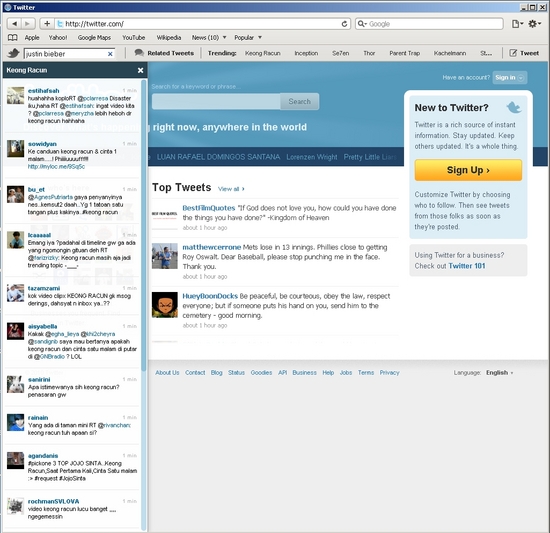Click the Twitter bird toolbar icon
This screenshot has width=550, height=533.
pos(14,53)
